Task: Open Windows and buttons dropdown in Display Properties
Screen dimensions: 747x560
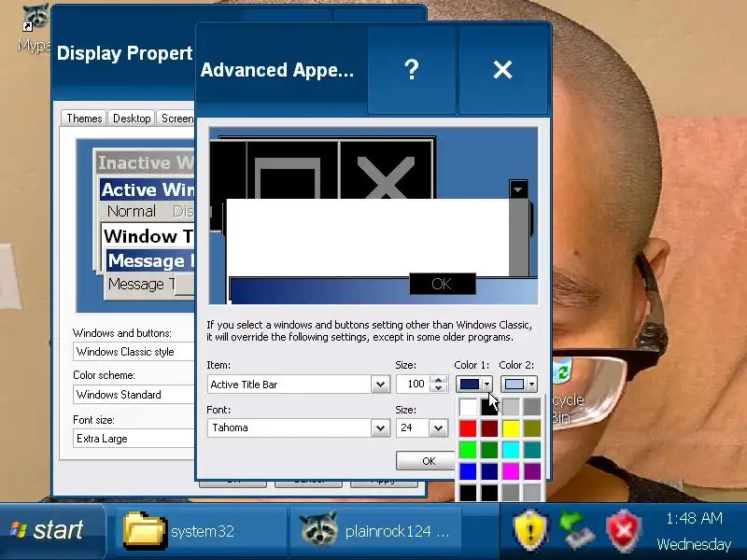Action: [134, 352]
